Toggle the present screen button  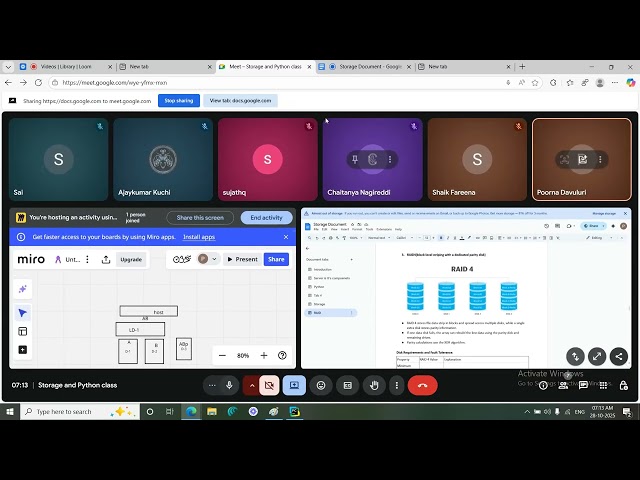(294, 385)
